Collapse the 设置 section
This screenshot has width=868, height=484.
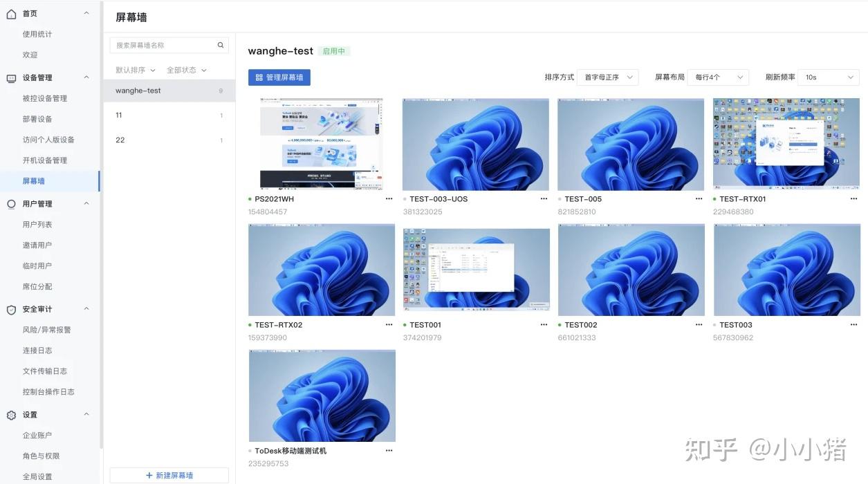click(x=86, y=414)
